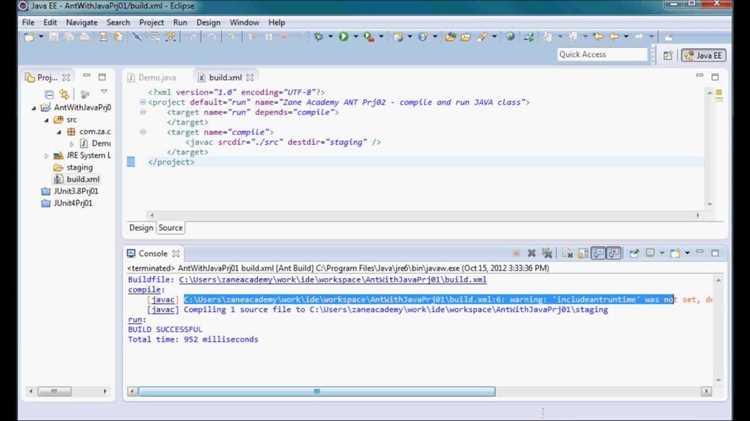750x421 pixels.
Task: Open the Window menu
Action: tap(244, 22)
